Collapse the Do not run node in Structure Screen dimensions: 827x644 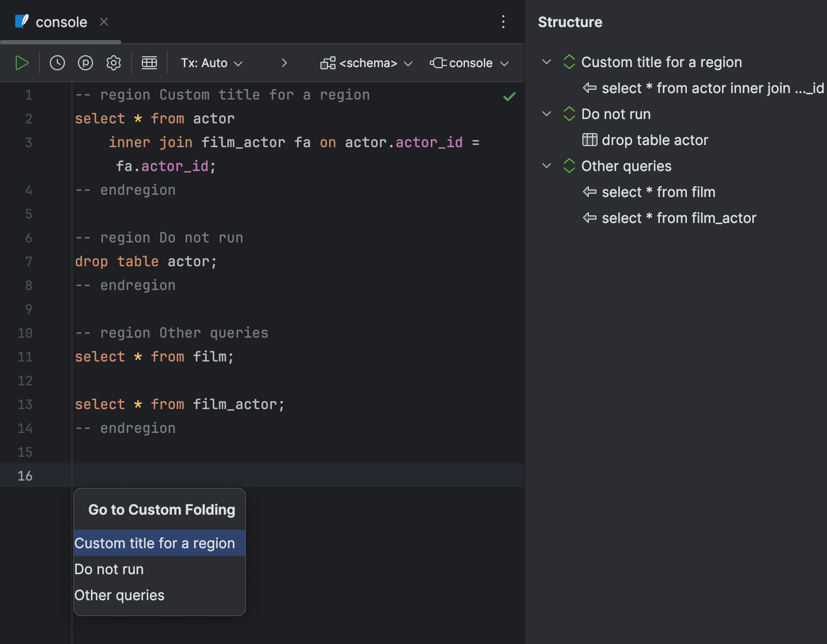tap(546, 114)
